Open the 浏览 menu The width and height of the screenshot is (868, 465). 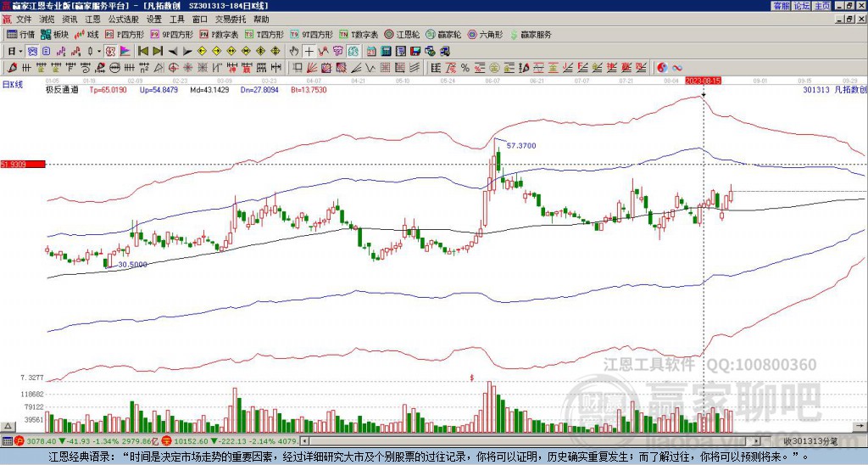(47, 20)
